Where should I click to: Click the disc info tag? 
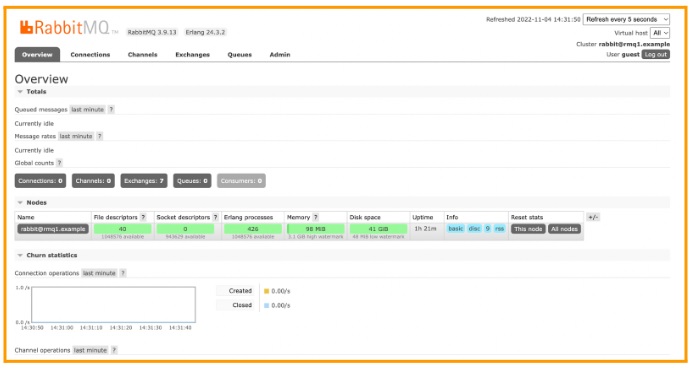tap(474, 228)
